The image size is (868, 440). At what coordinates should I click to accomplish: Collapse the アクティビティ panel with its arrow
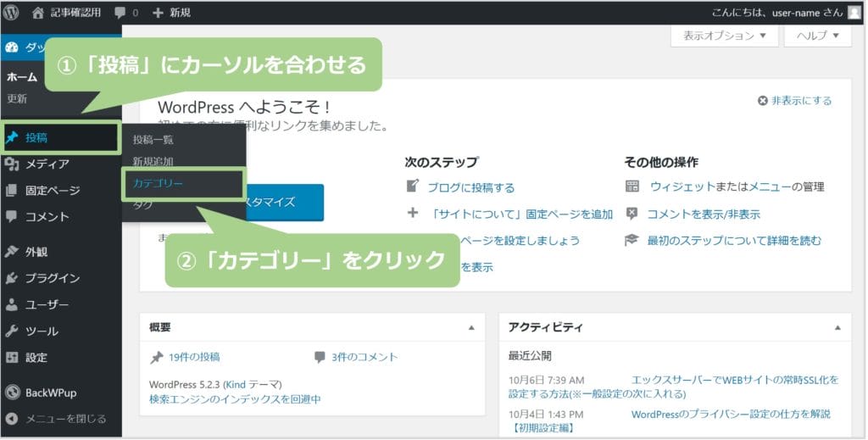point(837,327)
